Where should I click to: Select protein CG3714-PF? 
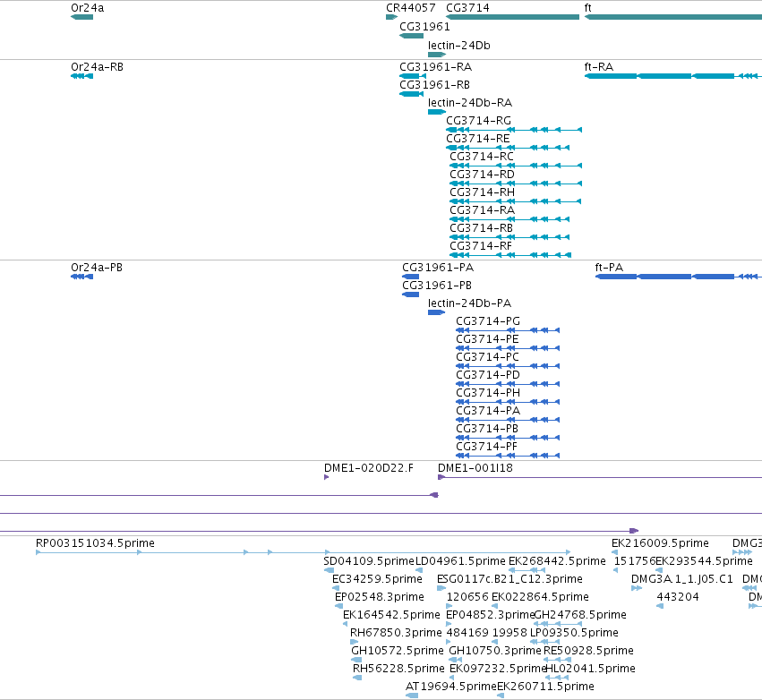pyautogui.click(x=508, y=456)
